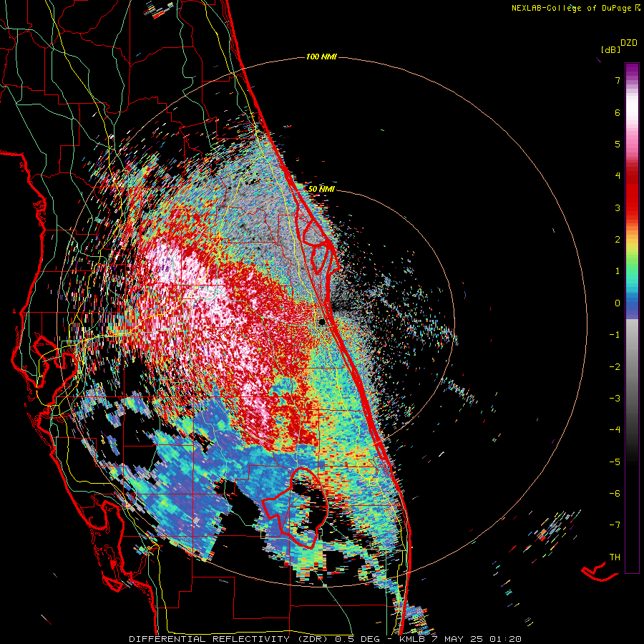Click the [dB] units label
644x644 pixels.
[610, 49]
